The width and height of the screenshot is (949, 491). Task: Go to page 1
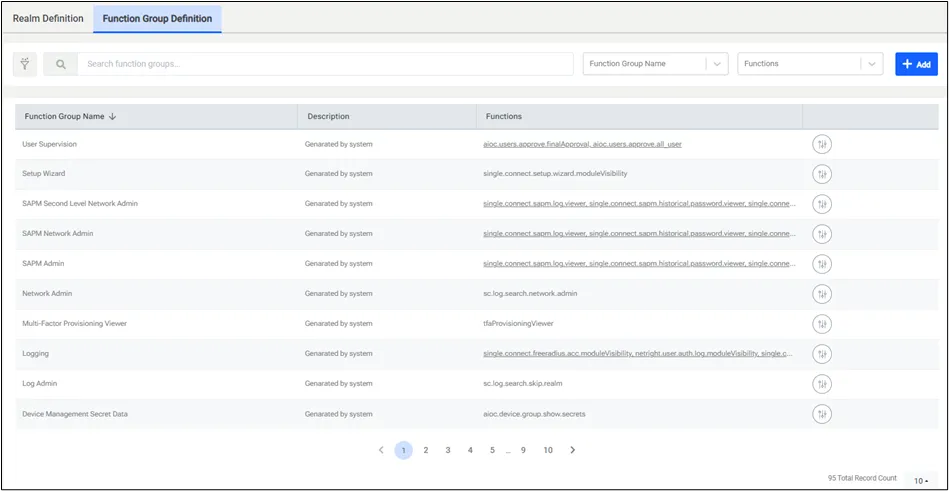pos(403,450)
